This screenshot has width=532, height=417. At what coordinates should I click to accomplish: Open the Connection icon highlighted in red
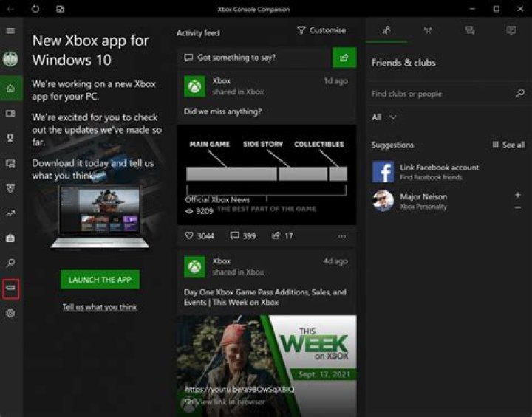10,288
